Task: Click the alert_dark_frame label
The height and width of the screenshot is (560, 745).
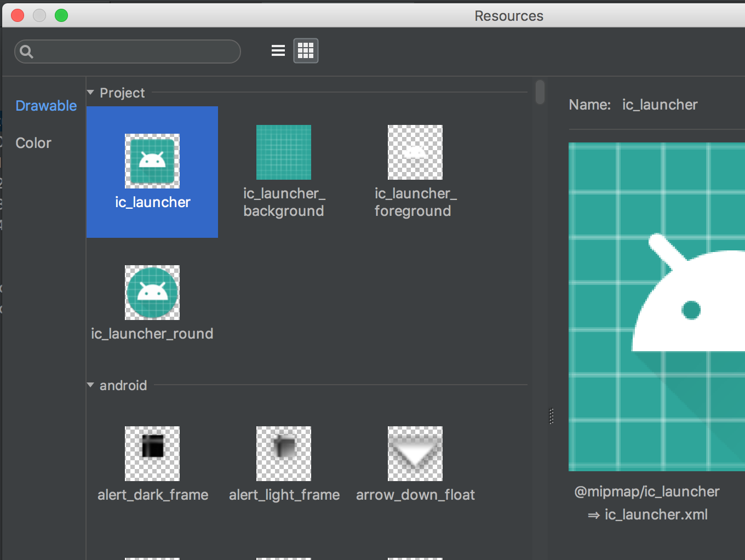Action: coord(153,495)
